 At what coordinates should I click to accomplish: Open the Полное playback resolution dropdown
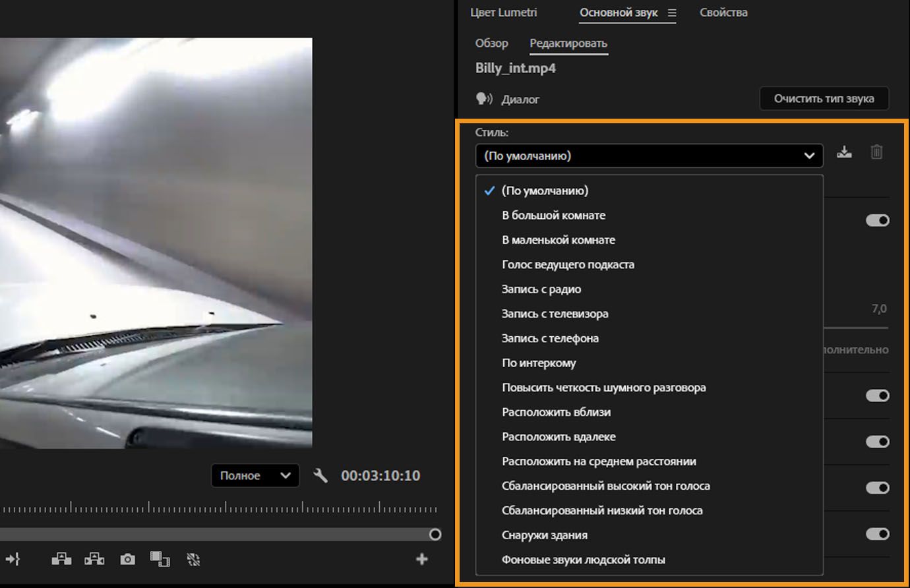point(255,475)
